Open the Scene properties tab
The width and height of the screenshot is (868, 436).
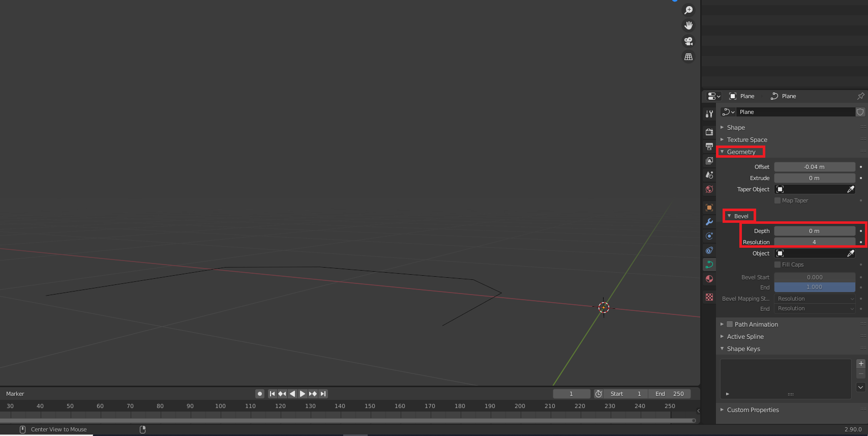coord(709,175)
